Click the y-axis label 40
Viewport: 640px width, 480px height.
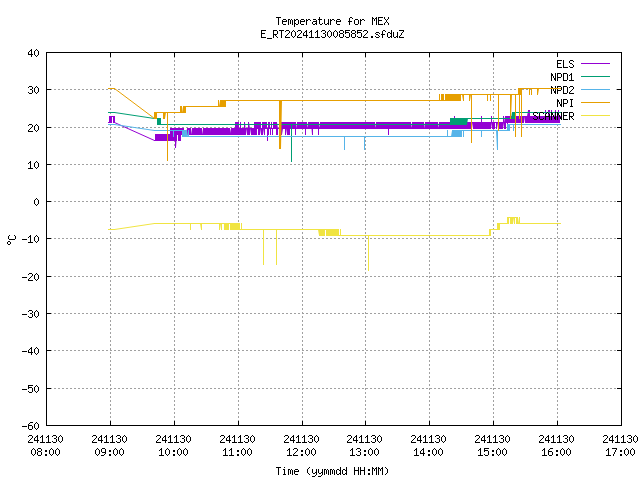click(33, 53)
